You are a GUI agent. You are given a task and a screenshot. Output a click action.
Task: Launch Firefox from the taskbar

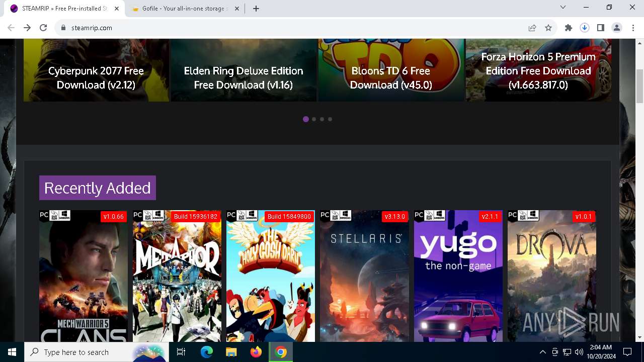256,352
